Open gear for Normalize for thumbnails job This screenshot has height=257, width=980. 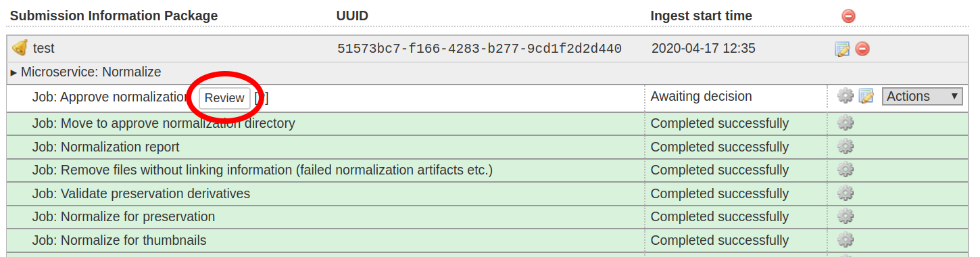846,240
